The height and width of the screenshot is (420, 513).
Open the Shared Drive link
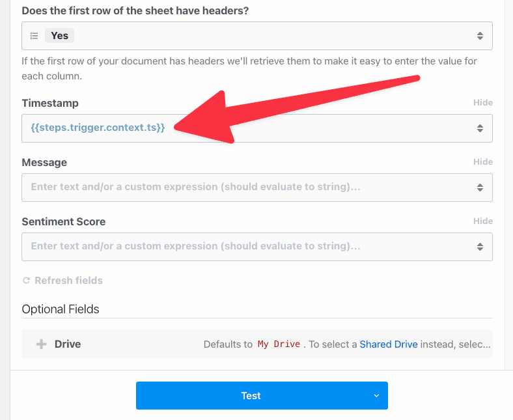pos(389,344)
